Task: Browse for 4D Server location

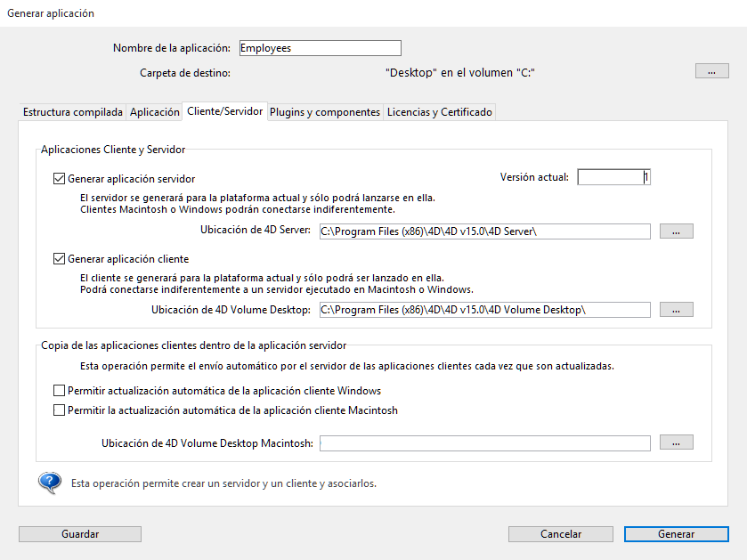Action: [676, 231]
